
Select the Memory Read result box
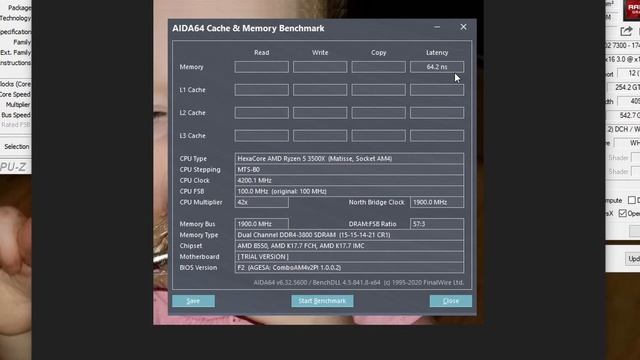coord(262,67)
